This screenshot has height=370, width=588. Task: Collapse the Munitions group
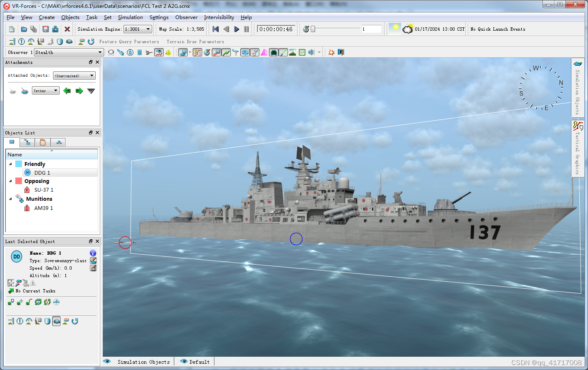[x=11, y=199]
